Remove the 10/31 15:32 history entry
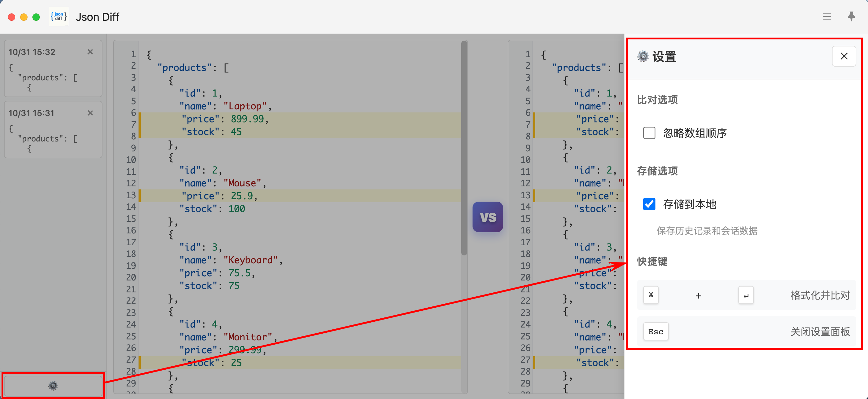The height and width of the screenshot is (399, 868). pyautogui.click(x=90, y=52)
